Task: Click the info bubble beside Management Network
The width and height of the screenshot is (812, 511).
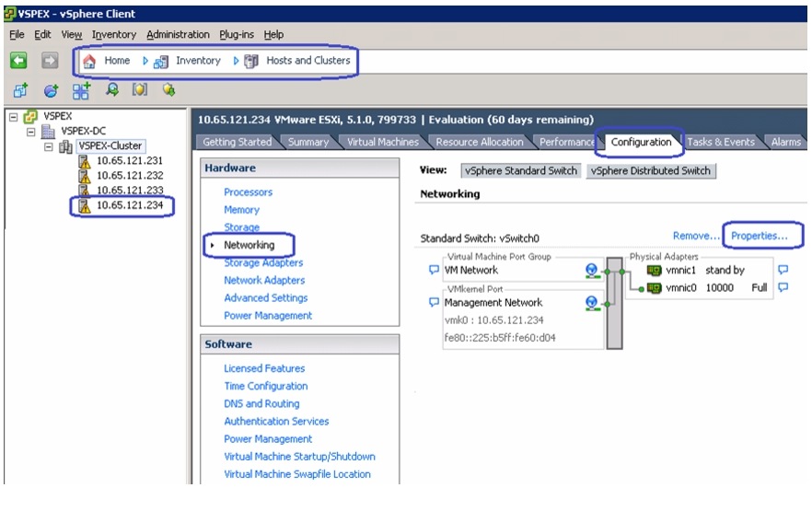Action: coord(434,302)
